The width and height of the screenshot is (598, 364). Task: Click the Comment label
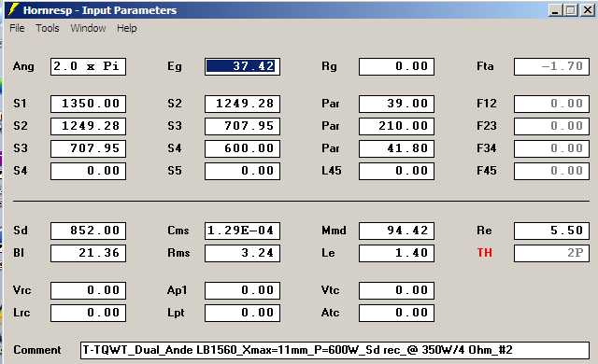(37, 350)
